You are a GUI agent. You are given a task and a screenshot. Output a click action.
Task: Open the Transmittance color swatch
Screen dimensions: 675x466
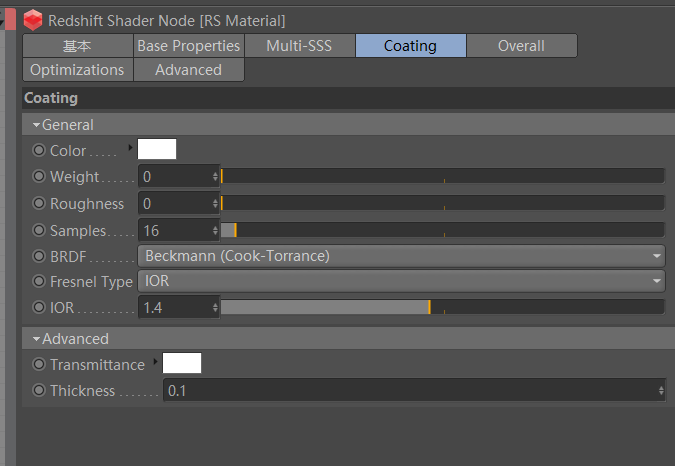pyautogui.click(x=182, y=363)
